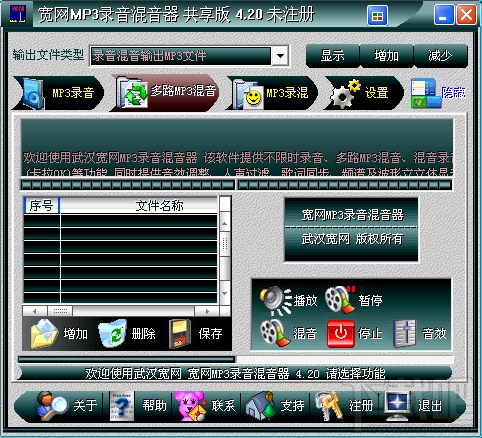Click the app icon in the title bar
482x438 pixels.
click(18, 14)
